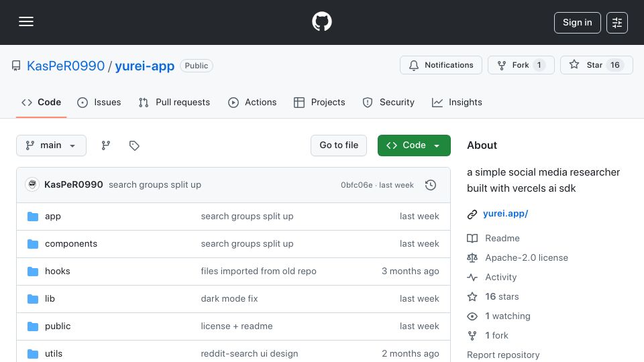Image resolution: width=644 pixels, height=362 pixels.
Task: Open the settings sliders icon button
Action: [x=617, y=23]
